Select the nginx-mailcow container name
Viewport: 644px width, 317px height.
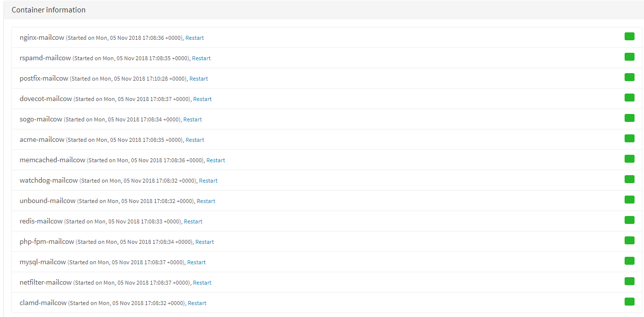(42, 37)
